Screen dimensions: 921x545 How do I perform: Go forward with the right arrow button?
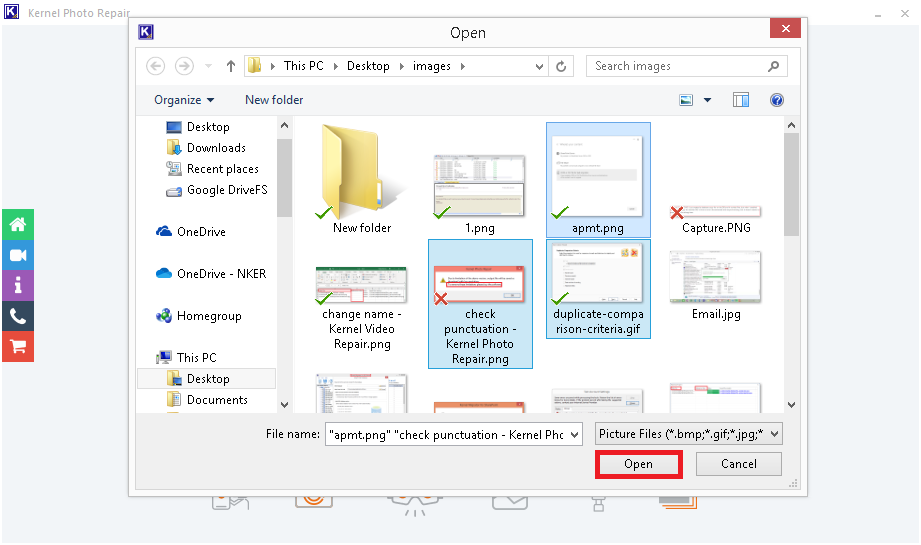click(184, 66)
